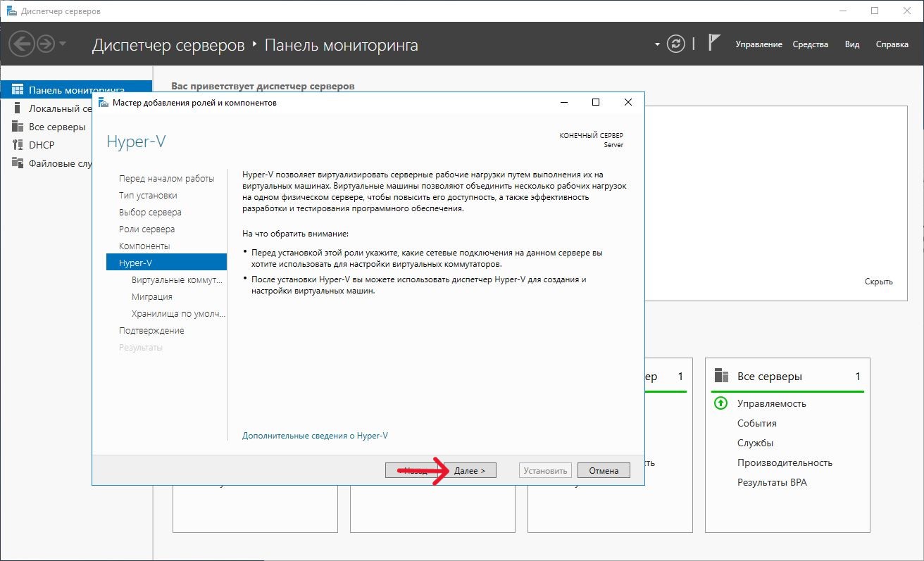
Task: Open the Средства menu
Action: click(810, 44)
